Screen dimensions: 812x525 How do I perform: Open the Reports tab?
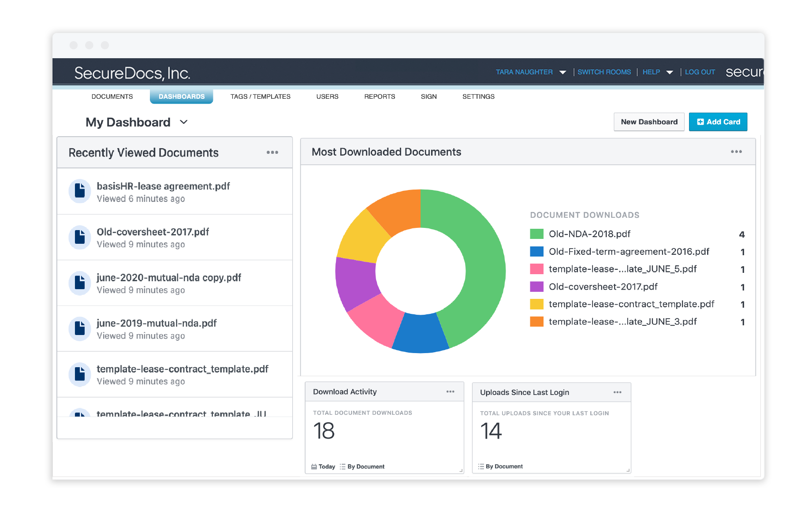(x=379, y=97)
